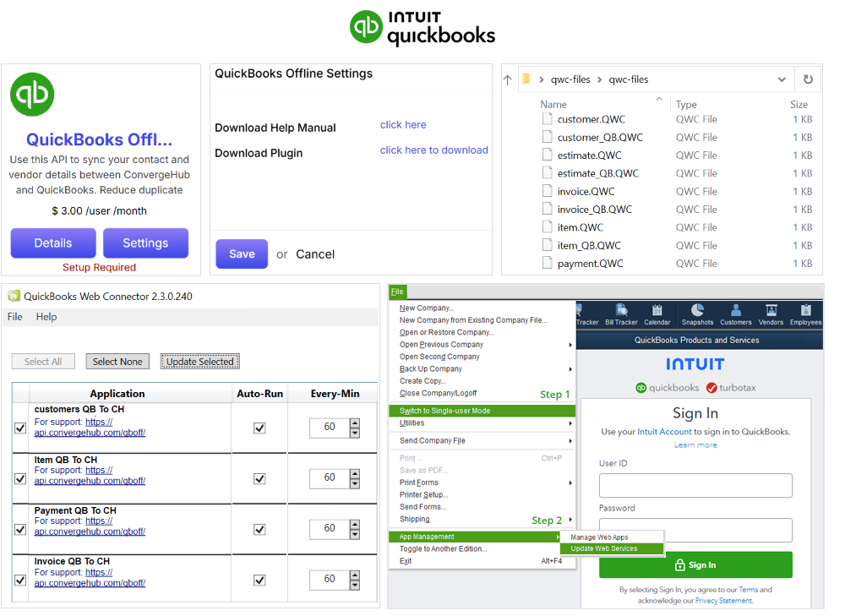Expand the Back Up Company submenu

tap(570, 369)
